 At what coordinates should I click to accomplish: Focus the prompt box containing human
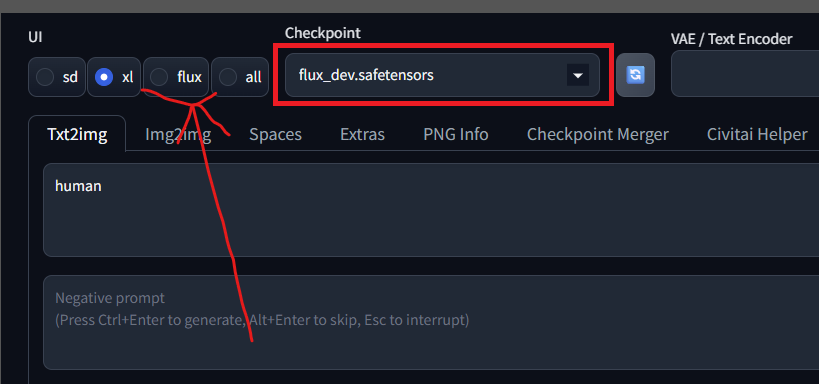point(431,210)
